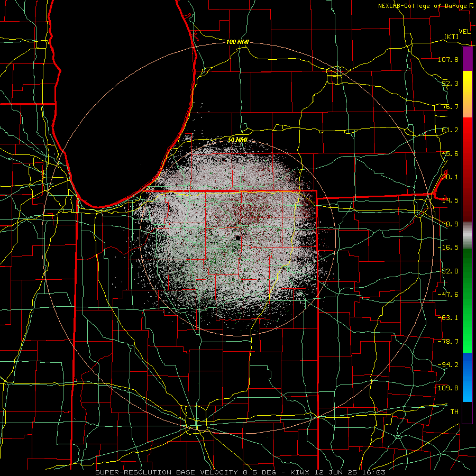Click the TH threshold label
476x476 pixels.
tap(454, 412)
